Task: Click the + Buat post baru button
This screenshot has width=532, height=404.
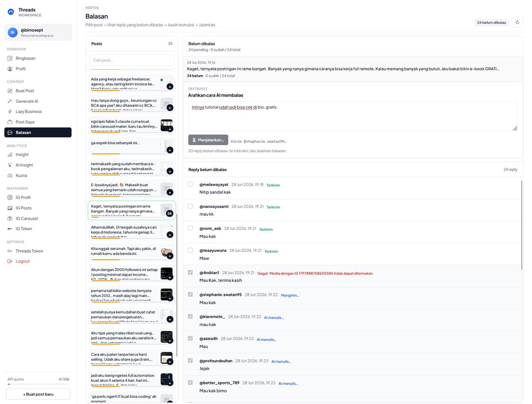Action: [38, 394]
